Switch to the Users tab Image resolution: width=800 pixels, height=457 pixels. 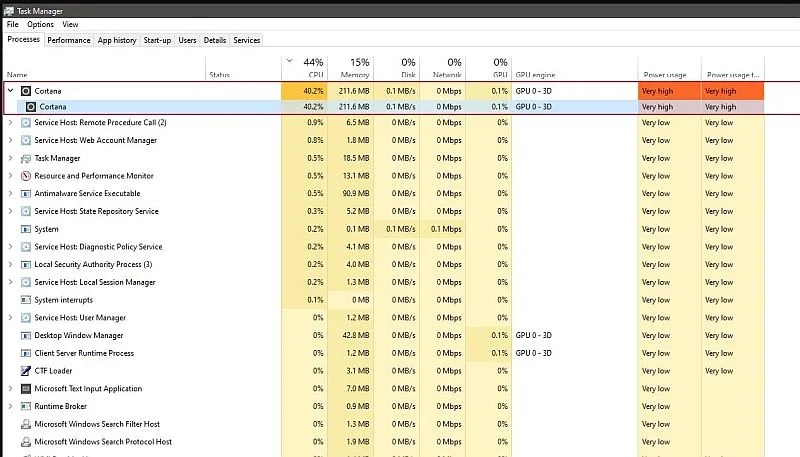click(187, 40)
